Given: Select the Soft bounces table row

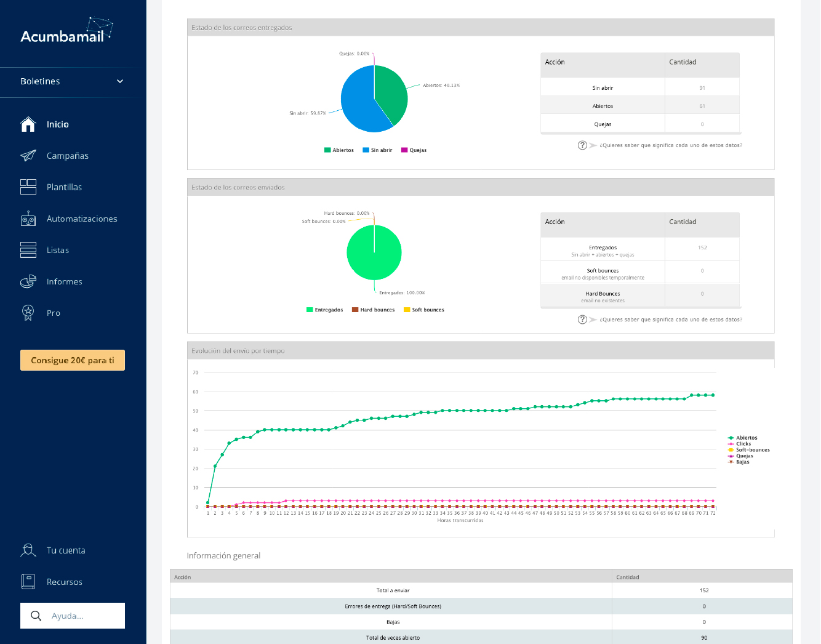Looking at the screenshot, I should point(640,273).
